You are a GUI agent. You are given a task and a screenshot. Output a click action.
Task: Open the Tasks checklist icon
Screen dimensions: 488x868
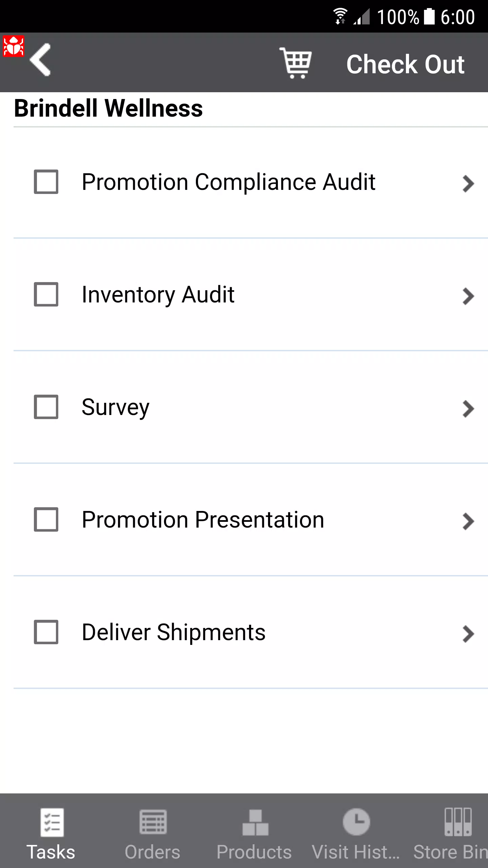point(52,822)
